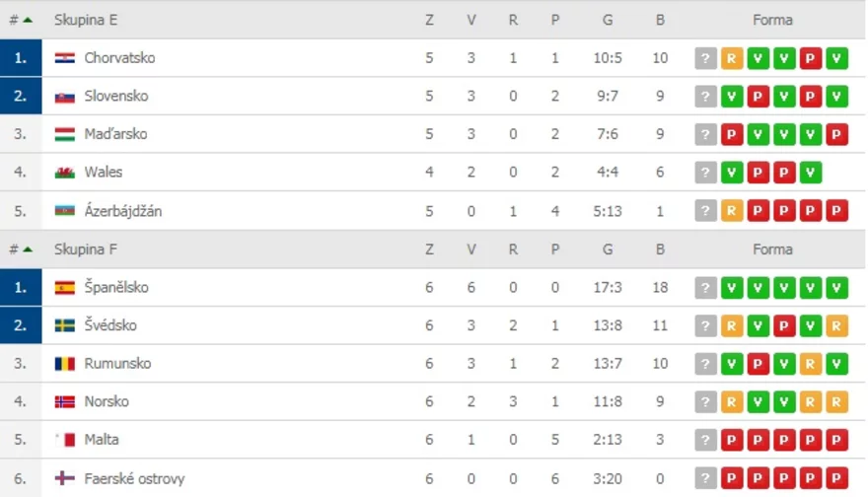Click Chorvatsko's orange R form badge

click(731, 58)
